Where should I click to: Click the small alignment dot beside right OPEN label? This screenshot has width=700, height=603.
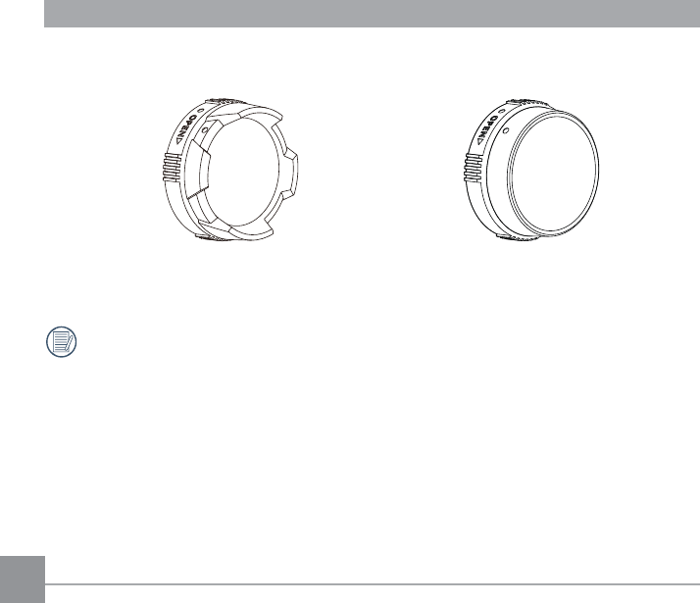point(502,111)
